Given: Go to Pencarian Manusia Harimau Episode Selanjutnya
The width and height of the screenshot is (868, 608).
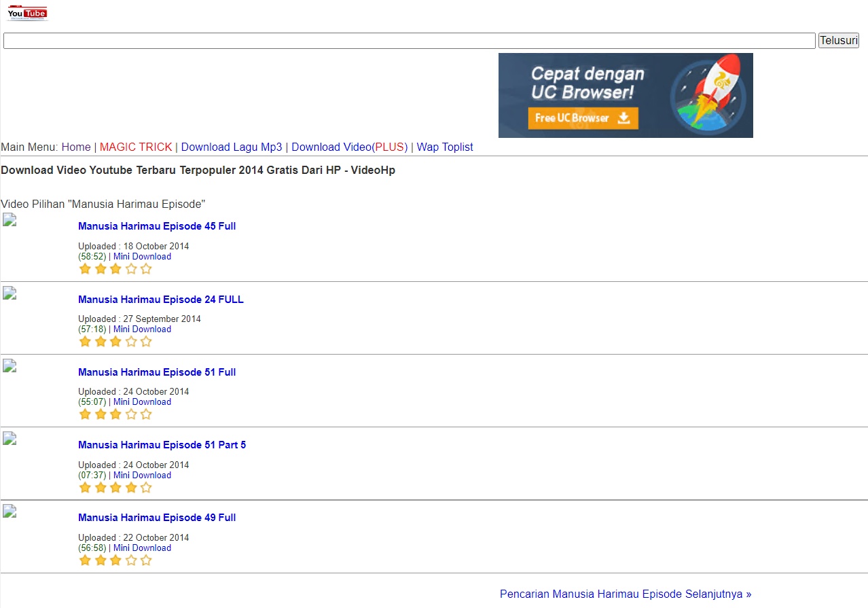Looking at the screenshot, I should pos(625,594).
